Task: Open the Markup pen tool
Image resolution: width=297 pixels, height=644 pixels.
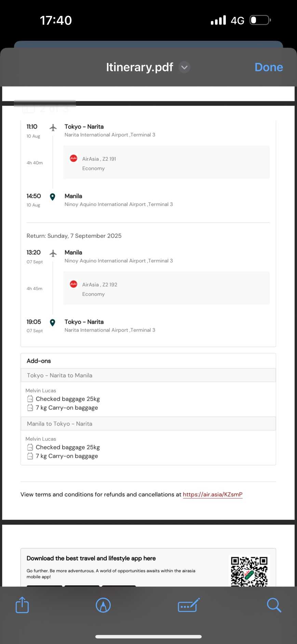Action: tap(103, 605)
